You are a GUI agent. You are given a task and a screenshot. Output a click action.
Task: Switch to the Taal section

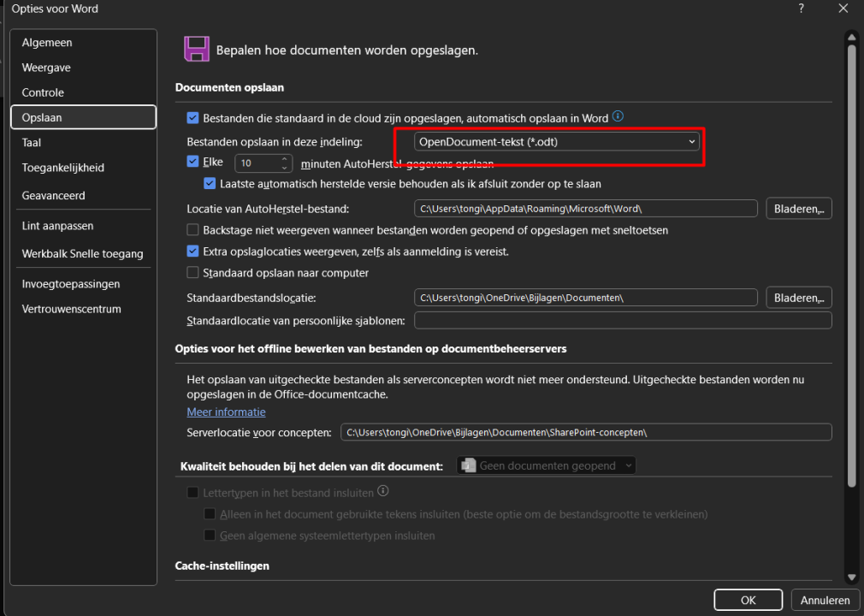click(x=32, y=142)
